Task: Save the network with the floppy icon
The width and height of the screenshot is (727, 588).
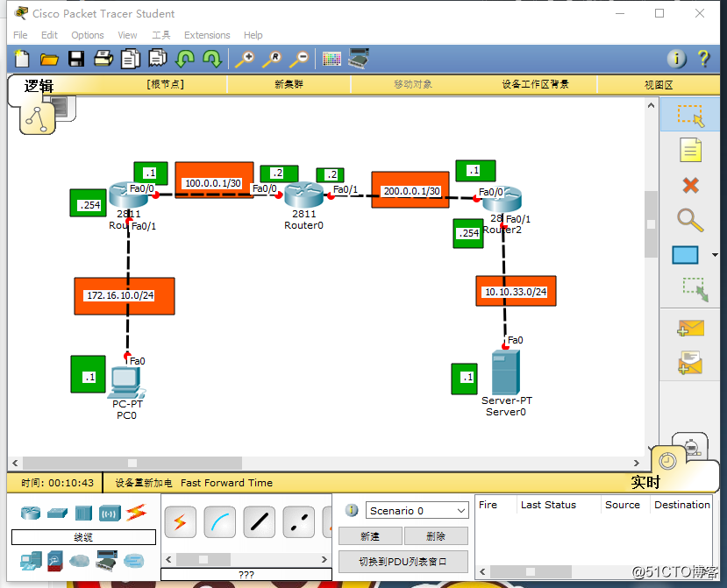Action: point(76,59)
